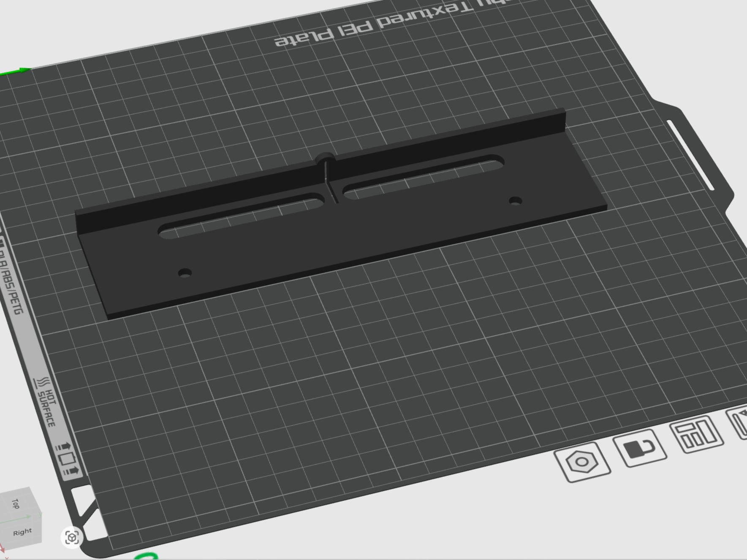Click the plate arrange layout icon
Image resolution: width=747 pixels, height=560 pixels.
pyautogui.click(x=697, y=434)
